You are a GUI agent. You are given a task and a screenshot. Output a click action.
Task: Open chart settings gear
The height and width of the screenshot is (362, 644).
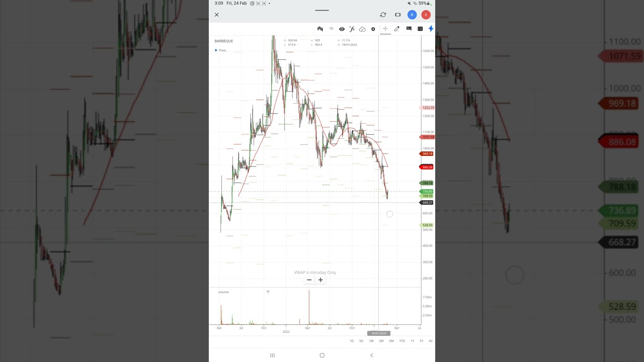(x=373, y=29)
